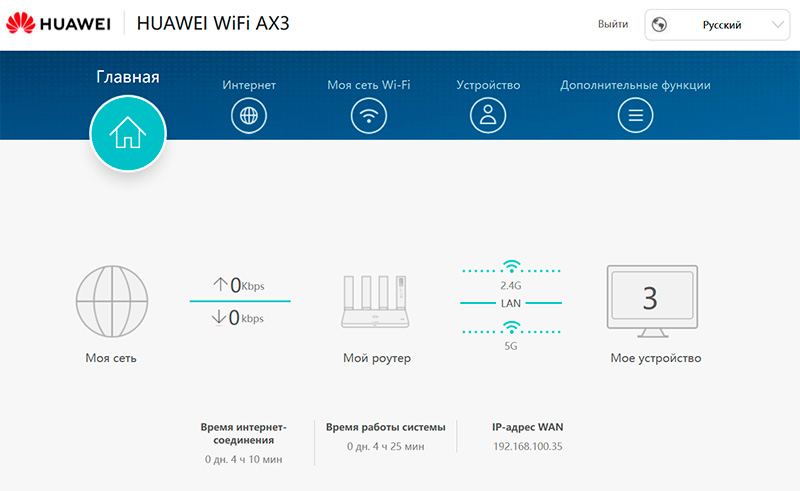This screenshot has height=491, width=800.
Task: Open the Internet globe icon
Action: click(249, 116)
